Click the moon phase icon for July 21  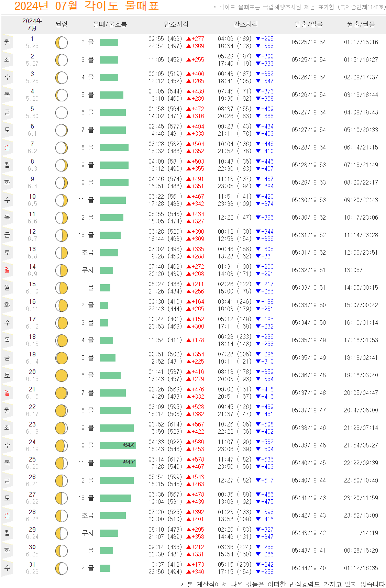pos(62,393)
